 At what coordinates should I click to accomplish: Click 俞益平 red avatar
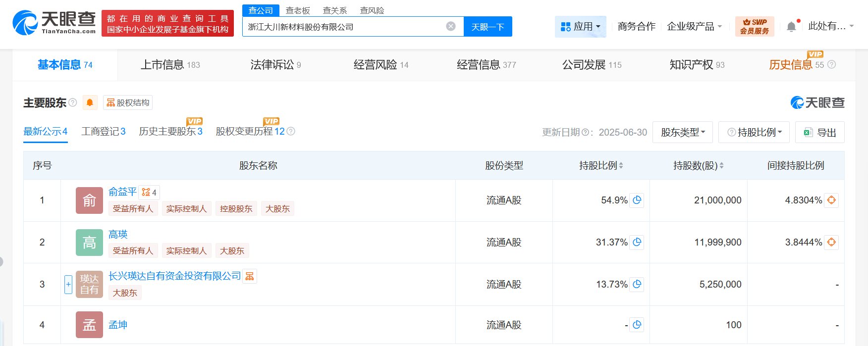89,200
